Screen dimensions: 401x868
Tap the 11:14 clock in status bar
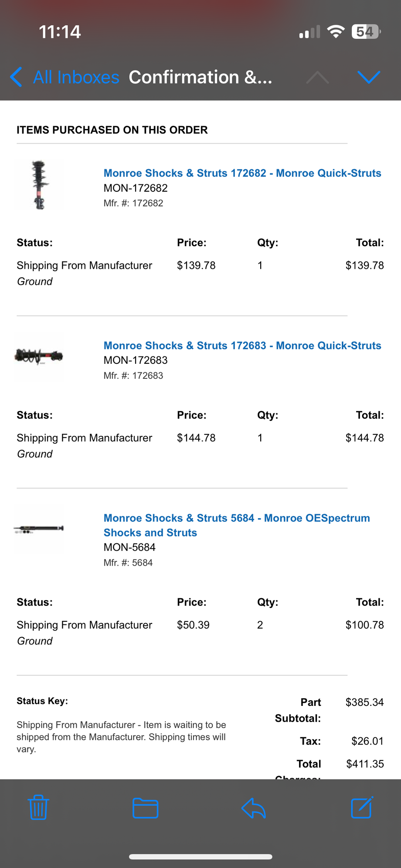pyautogui.click(x=60, y=32)
